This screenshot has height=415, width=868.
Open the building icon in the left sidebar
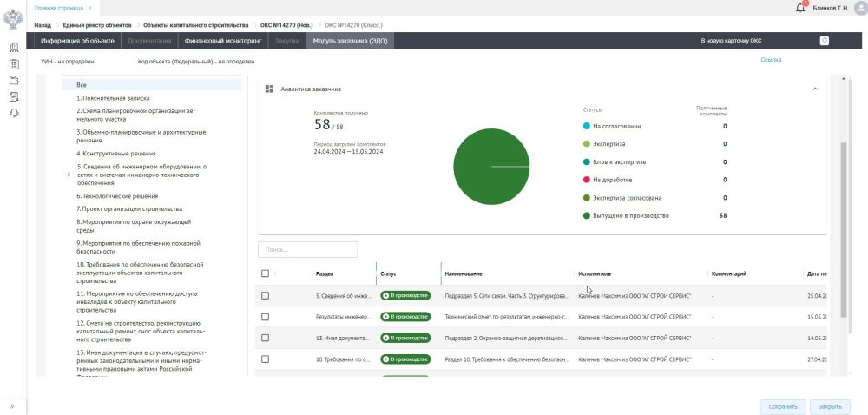[x=15, y=48]
